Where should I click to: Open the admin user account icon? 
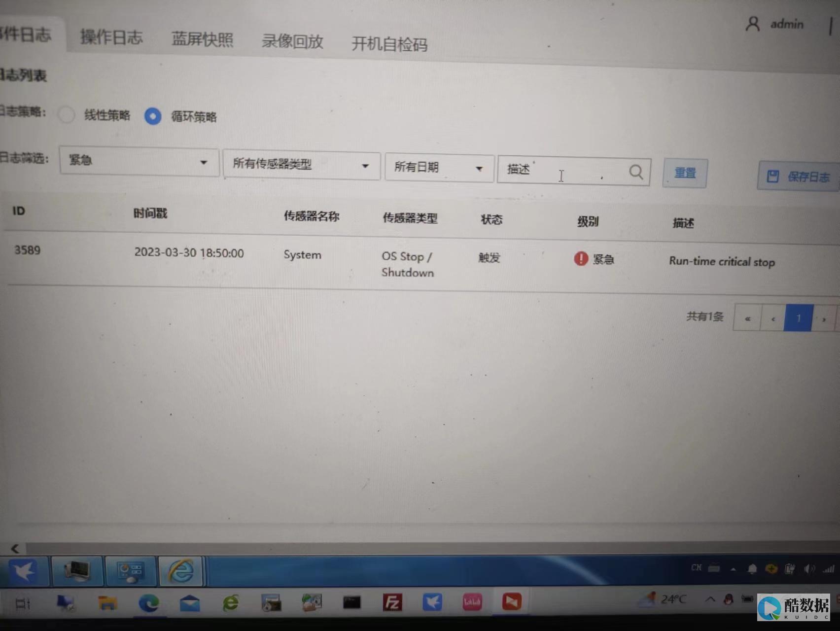click(x=752, y=24)
